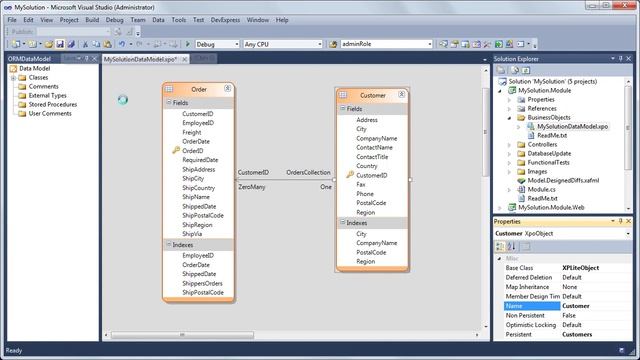
Task: Click the Order class table icon
Action: point(169,89)
